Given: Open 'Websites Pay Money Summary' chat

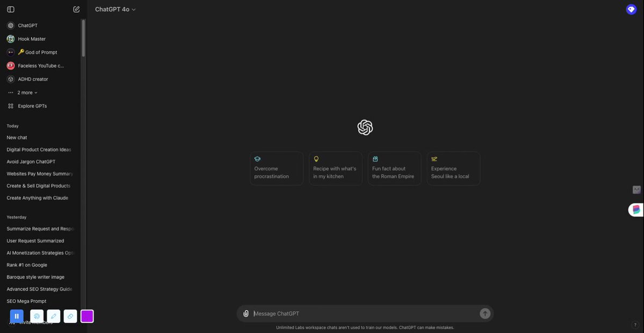Looking at the screenshot, I should pos(40,173).
